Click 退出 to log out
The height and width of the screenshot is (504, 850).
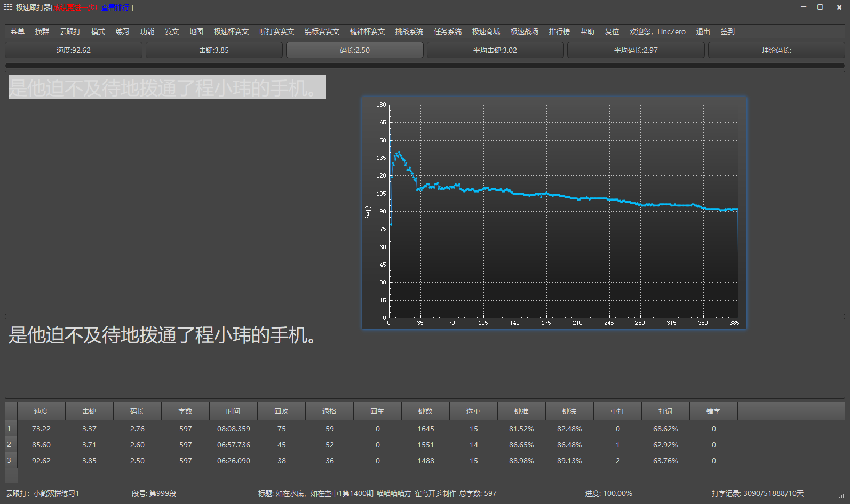(x=703, y=31)
